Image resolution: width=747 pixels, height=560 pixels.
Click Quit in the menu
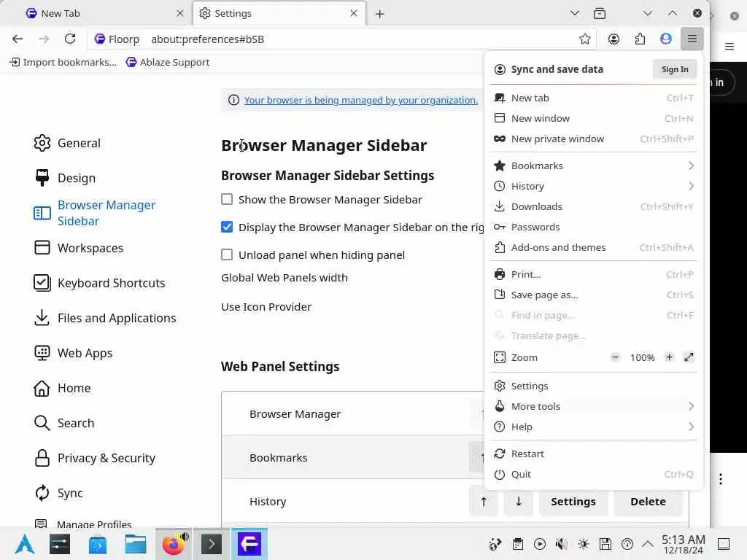coord(594,474)
